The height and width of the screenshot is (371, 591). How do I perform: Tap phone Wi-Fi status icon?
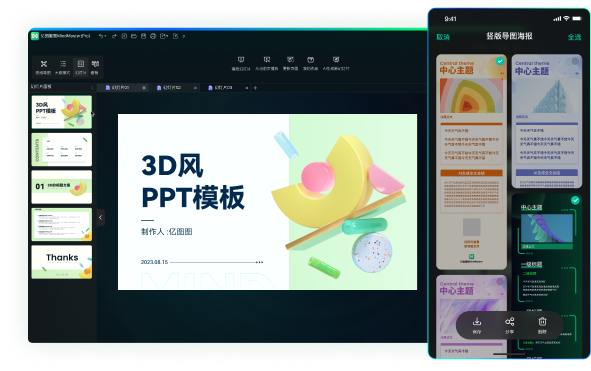566,18
